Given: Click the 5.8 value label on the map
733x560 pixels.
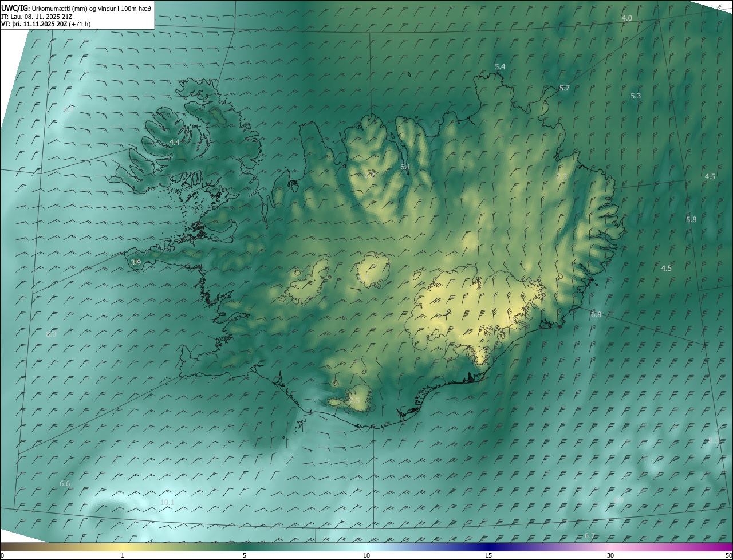Looking at the screenshot, I should (x=691, y=220).
